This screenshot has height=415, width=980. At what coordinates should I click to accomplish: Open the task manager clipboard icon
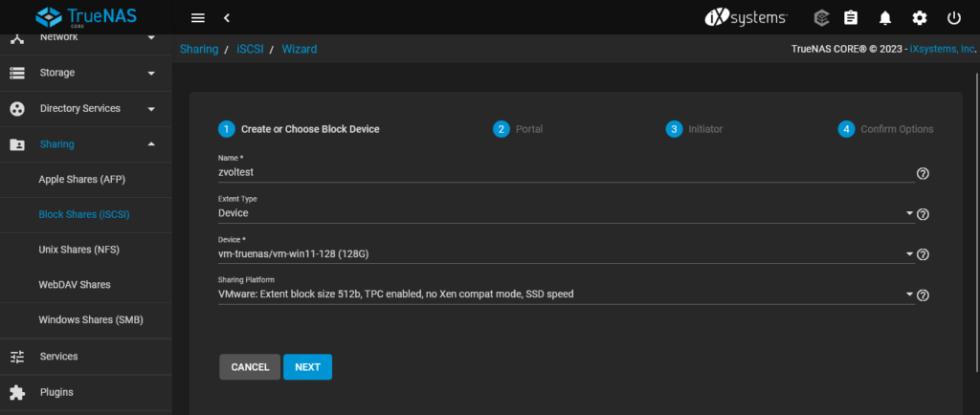coord(850,18)
